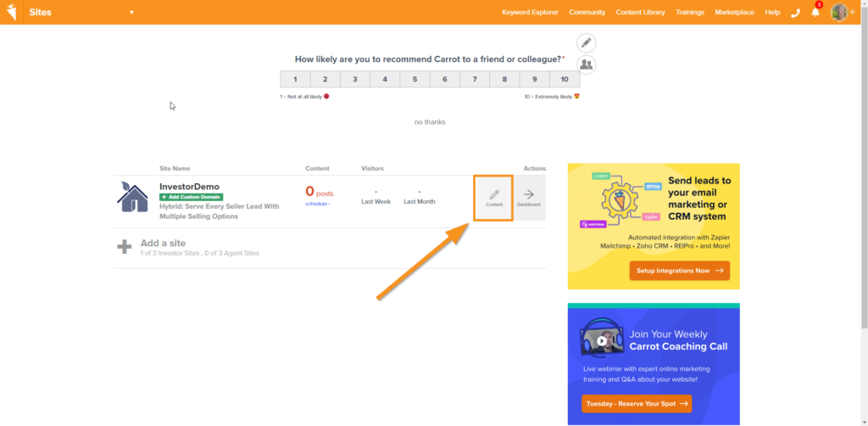Go to the Community menu item
868x426 pixels.
tap(587, 12)
